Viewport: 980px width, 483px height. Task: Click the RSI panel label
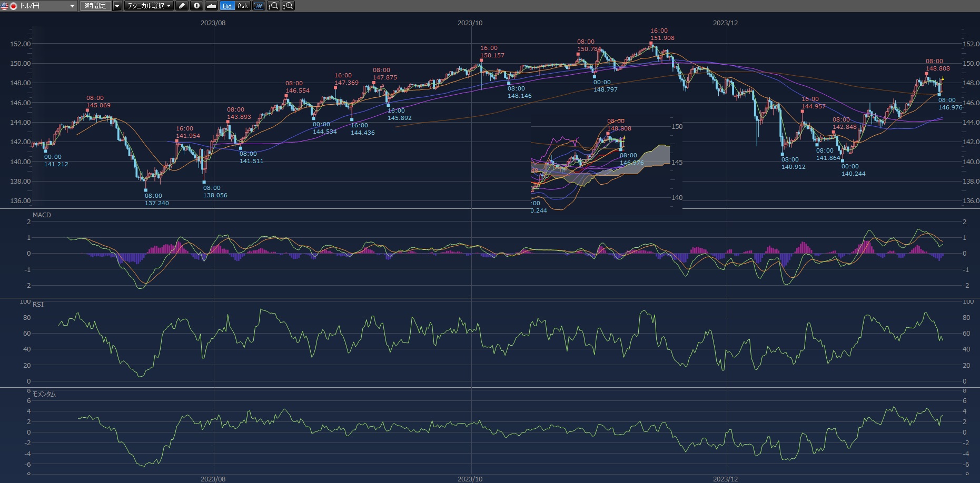pyautogui.click(x=38, y=305)
